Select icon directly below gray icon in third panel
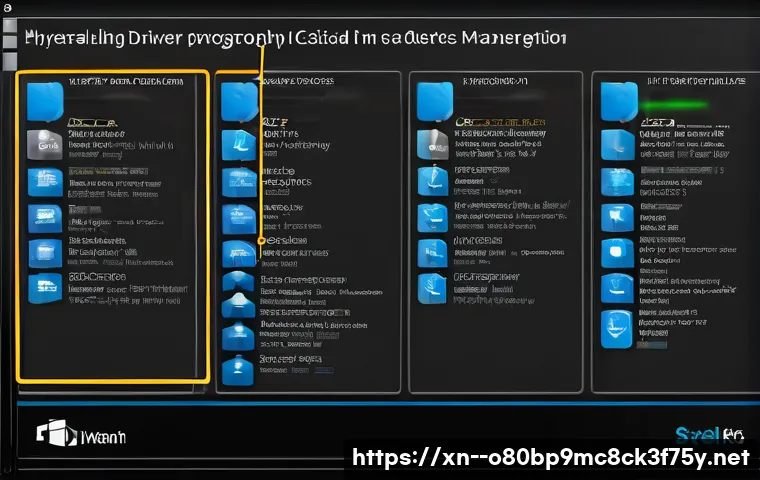Screen dimensions: 760x480 point(433,180)
